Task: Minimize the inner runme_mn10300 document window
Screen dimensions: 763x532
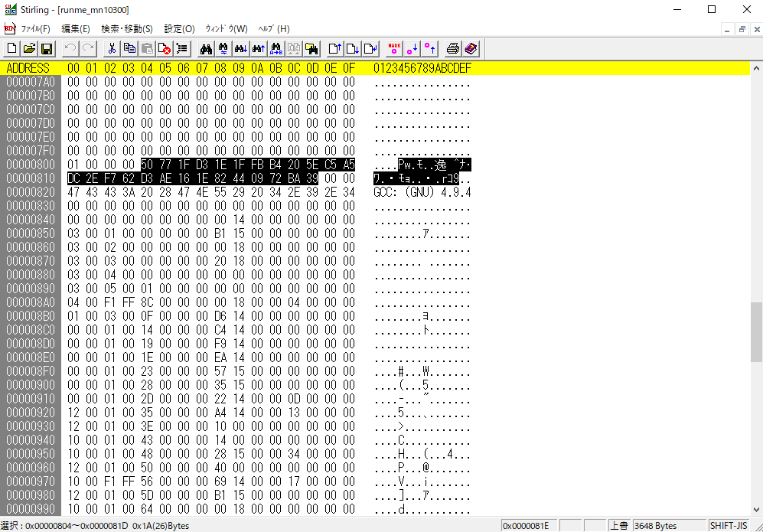Action: point(727,29)
